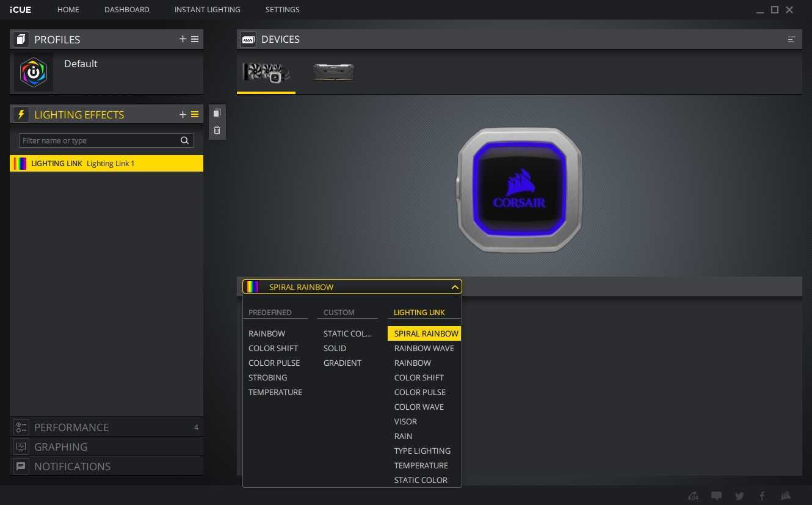812x505 pixels.
Task: Click the copy lighting effect icon
Action: pyautogui.click(x=217, y=113)
